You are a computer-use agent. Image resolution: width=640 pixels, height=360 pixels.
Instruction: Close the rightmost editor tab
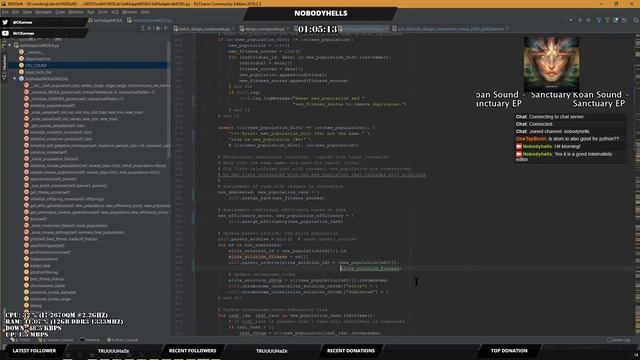pyautogui.click(x=507, y=29)
